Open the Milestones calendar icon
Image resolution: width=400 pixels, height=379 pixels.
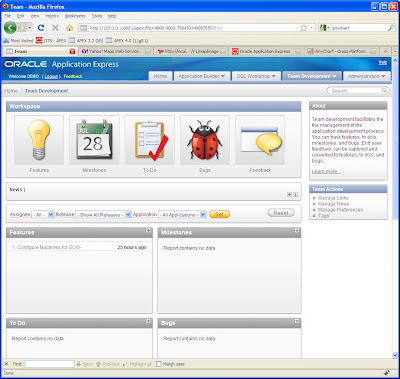click(x=94, y=140)
